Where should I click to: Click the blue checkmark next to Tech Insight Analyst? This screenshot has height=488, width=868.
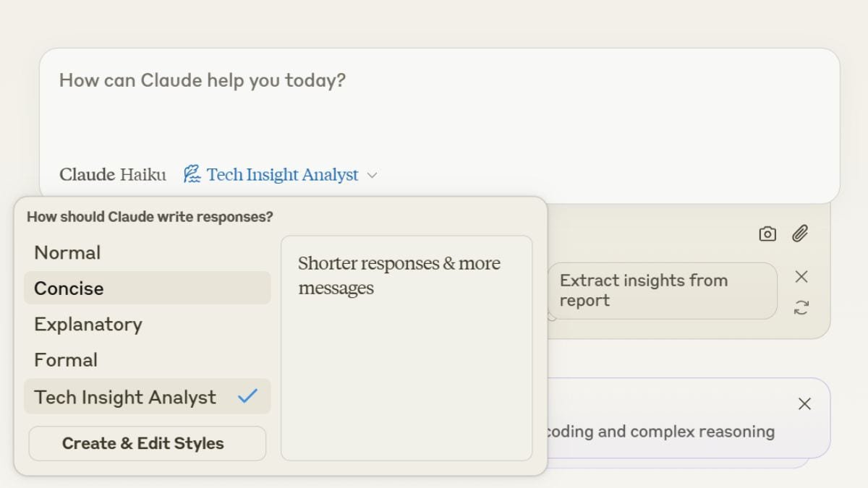[248, 396]
